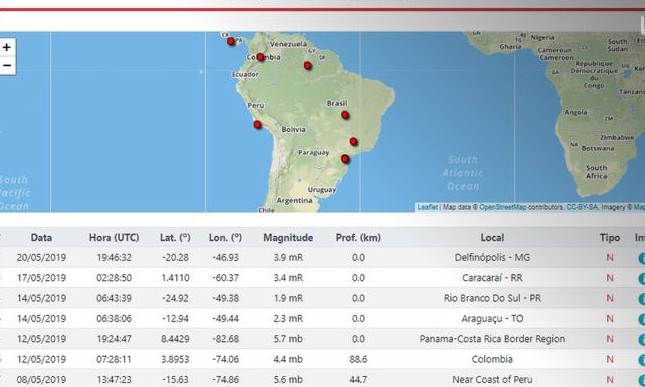Viewport: 645px width, 387px height.
Task: Select the Rio Branco Do Sul - PR cell
Action: coord(492,298)
